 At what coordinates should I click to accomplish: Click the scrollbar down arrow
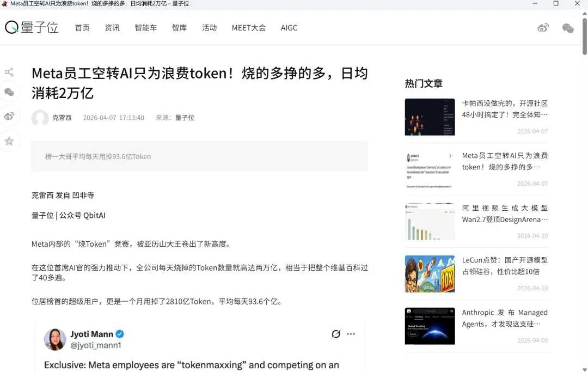[585, 369]
